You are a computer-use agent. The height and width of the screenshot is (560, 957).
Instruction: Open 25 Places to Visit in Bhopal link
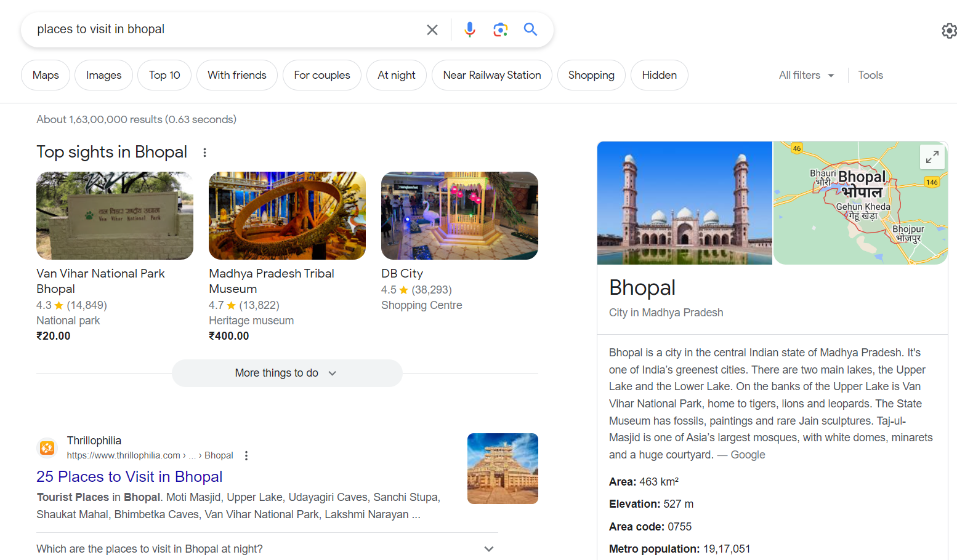(x=129, y=477)
